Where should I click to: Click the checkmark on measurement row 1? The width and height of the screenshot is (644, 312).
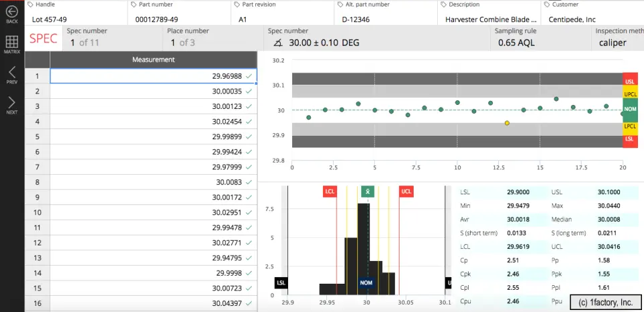pos(249,76)
